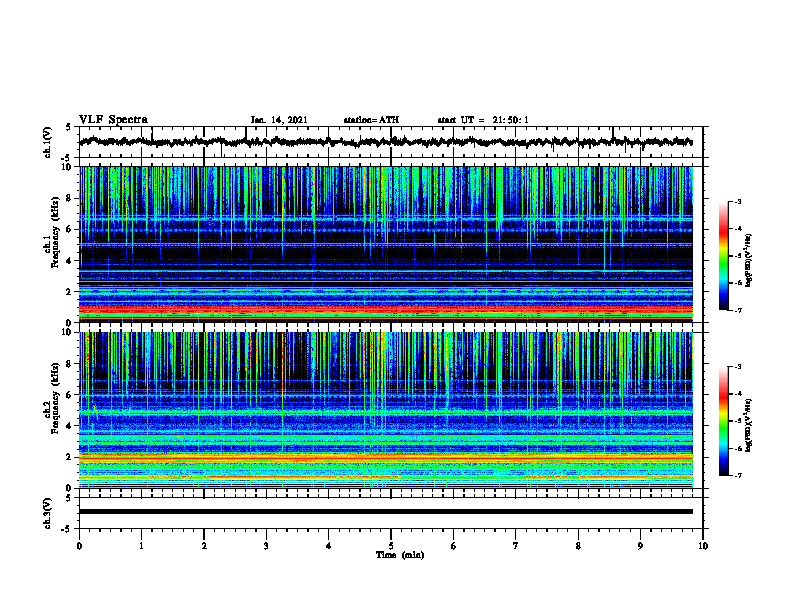This screenshot has width=792, height=612.
Task: Click time axis tick label "8"
Action: pyautogui.click(x=578, y=546)
